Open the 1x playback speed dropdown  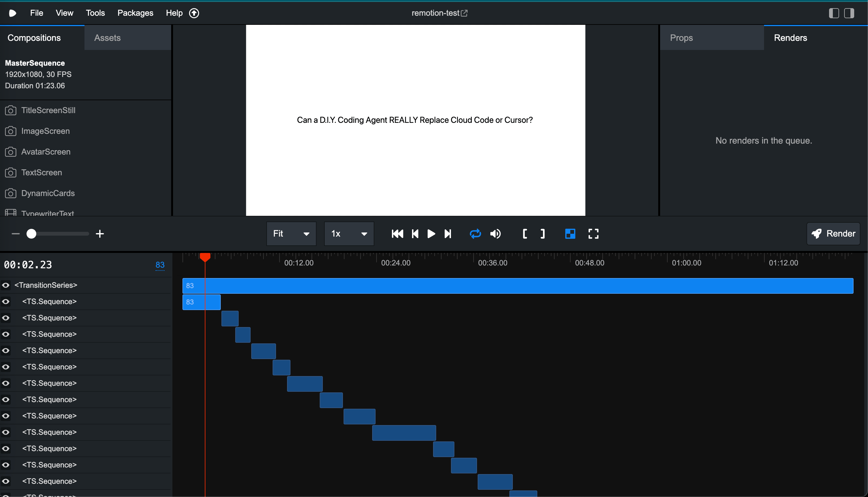coord(348,233)
